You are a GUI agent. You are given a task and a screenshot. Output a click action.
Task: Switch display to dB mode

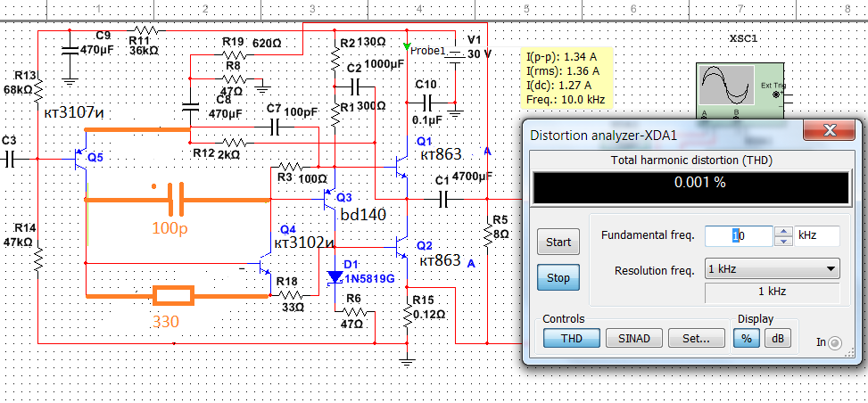778,338
